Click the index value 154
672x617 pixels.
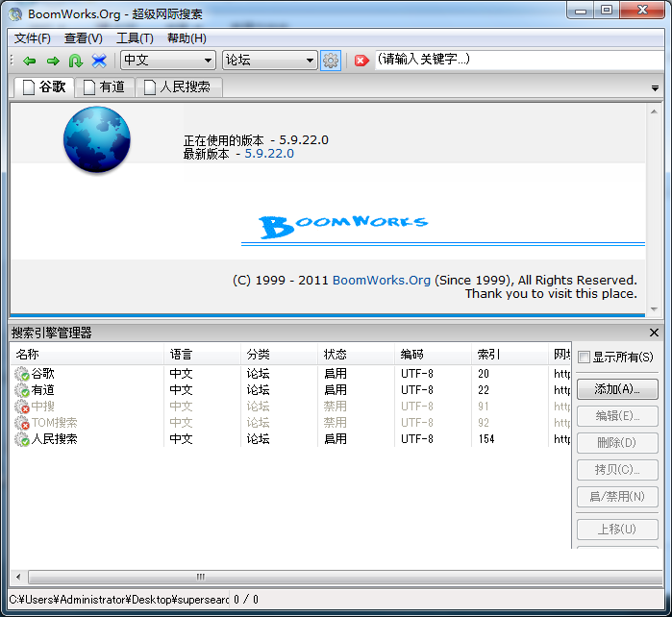(486, 439)
